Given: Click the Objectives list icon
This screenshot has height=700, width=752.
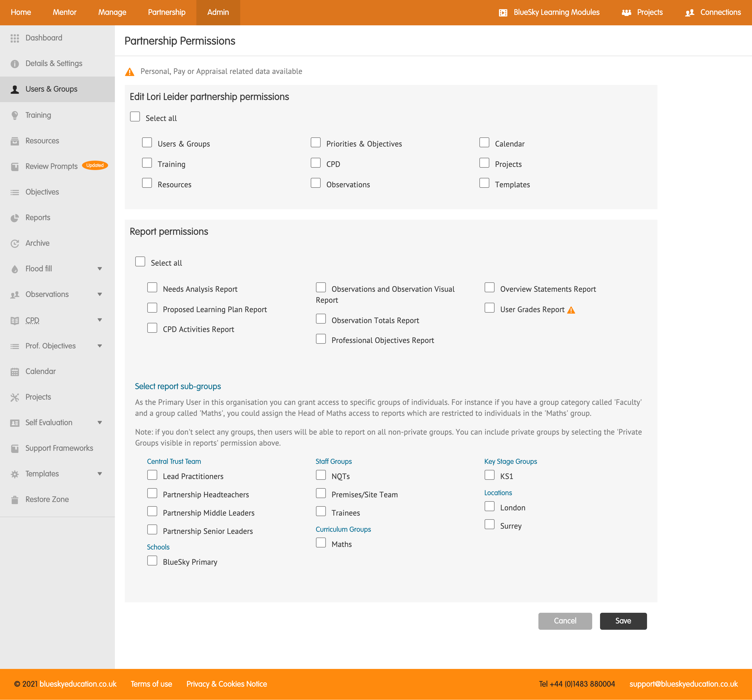Looking at the screenshot, I should tap(15, 192).
